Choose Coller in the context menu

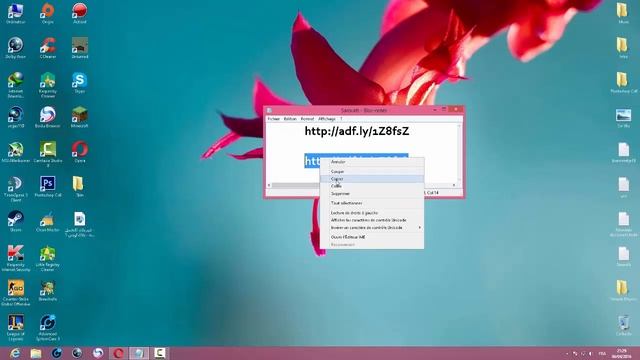tap(371, 186)
